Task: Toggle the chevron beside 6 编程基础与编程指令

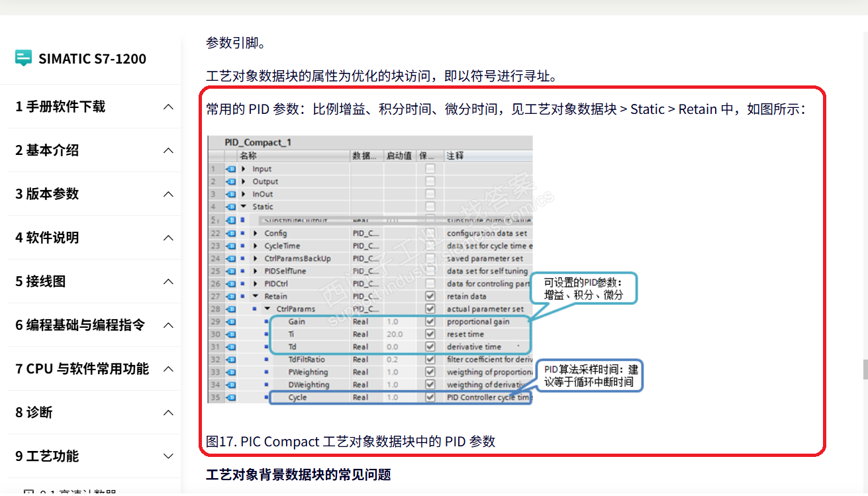Action: tap(169, 325)
